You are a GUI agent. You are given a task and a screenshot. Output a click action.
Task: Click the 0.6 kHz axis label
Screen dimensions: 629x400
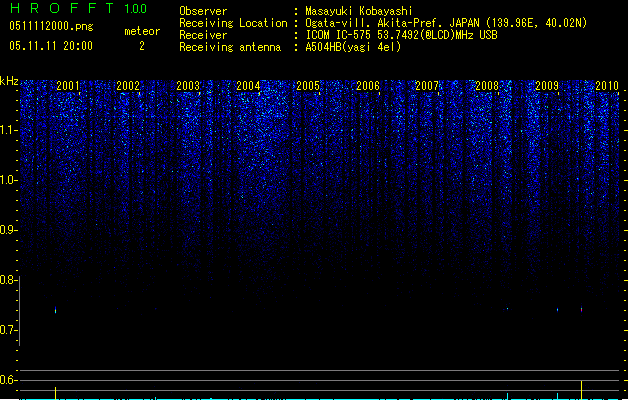8,380
